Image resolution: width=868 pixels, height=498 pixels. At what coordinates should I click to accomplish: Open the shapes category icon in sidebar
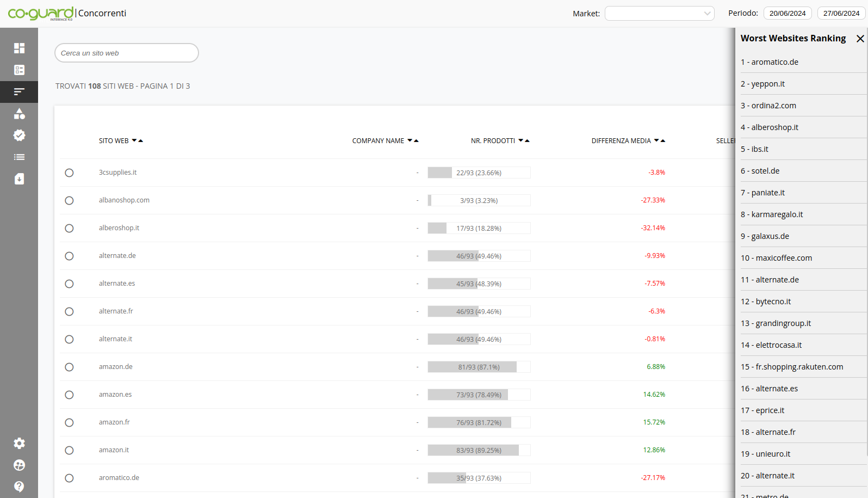[x=19, y=114]
